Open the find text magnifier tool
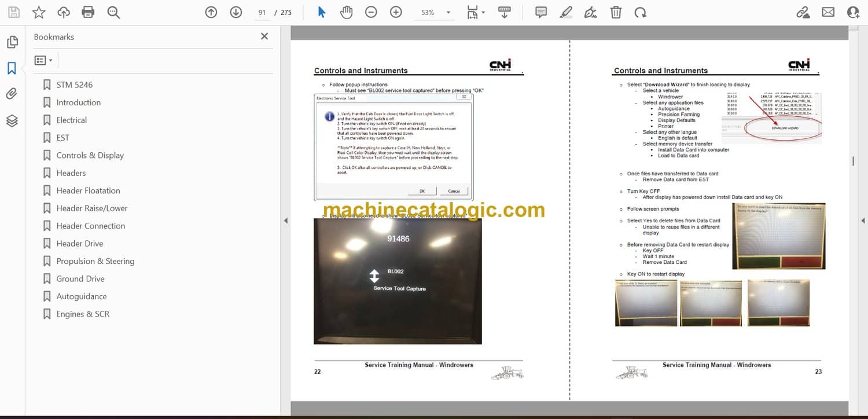This screenshot has width=868, height=419. 113,12
